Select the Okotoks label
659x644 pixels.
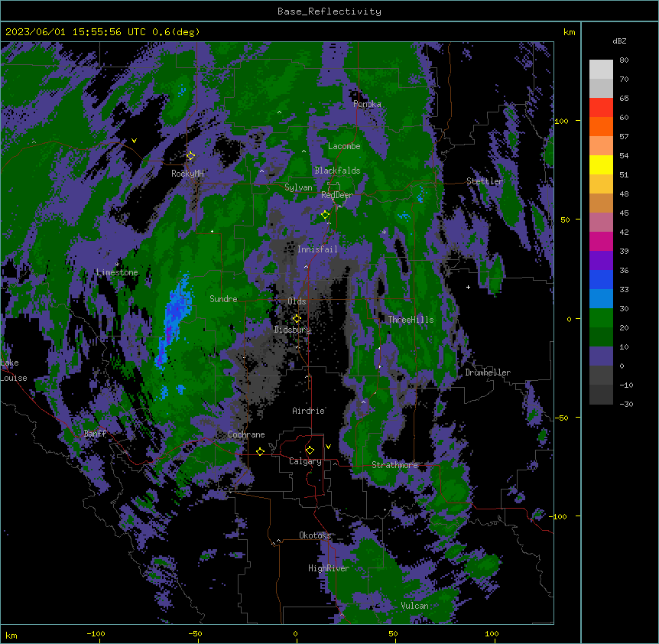pyautogui.click(x=315, y=535)
